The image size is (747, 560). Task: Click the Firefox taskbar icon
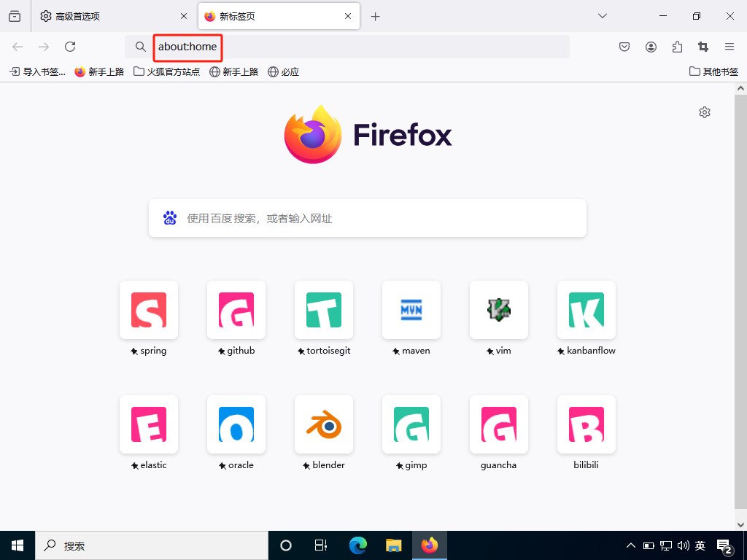429,545
